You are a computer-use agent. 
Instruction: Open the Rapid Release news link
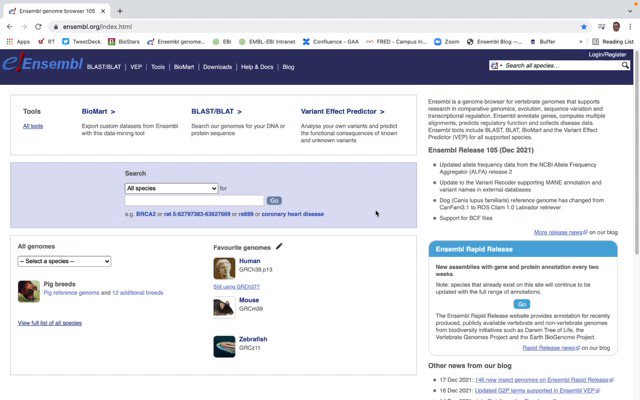coord(551,348)
